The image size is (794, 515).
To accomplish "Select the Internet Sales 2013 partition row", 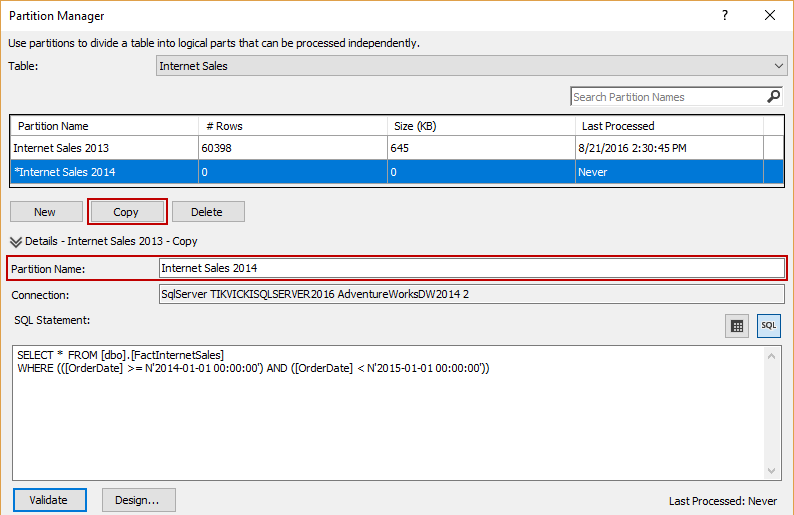I will [x=100, y=148].
